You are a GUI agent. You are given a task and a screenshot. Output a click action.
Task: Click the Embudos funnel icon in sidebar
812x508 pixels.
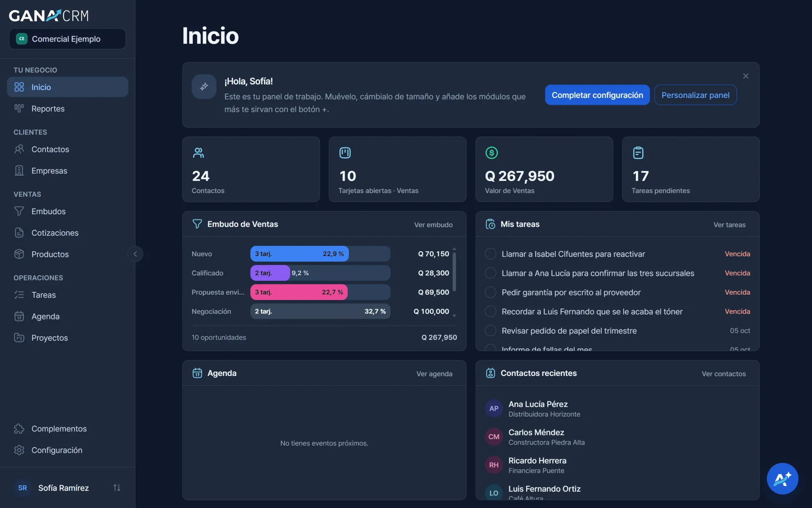(19, 211)
